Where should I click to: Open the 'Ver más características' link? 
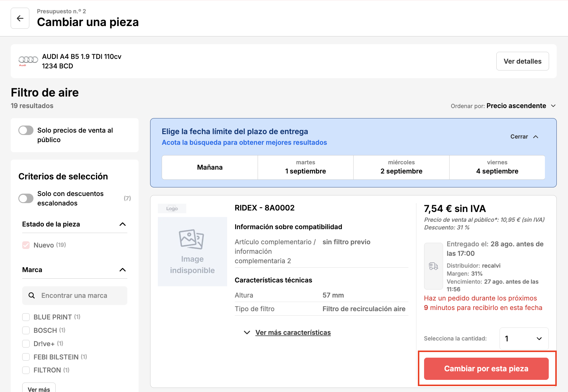point(293,332)
